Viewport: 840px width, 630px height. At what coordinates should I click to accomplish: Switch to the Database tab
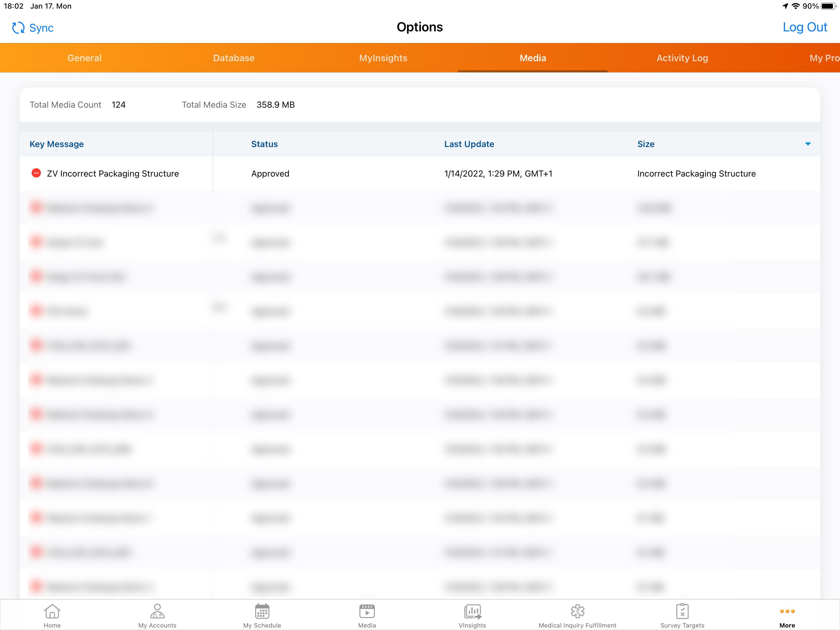click(x=234, y=58)
